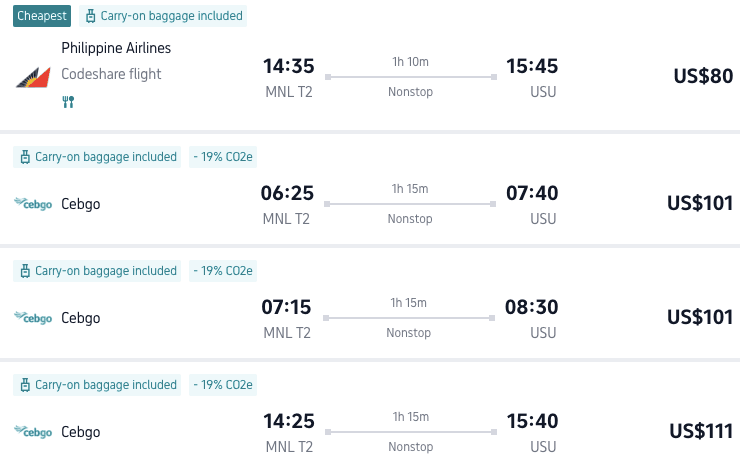Click the 08:30 arrival time
Image resolution: width=740 pixels, height=472 pixels.
[531, 307]
